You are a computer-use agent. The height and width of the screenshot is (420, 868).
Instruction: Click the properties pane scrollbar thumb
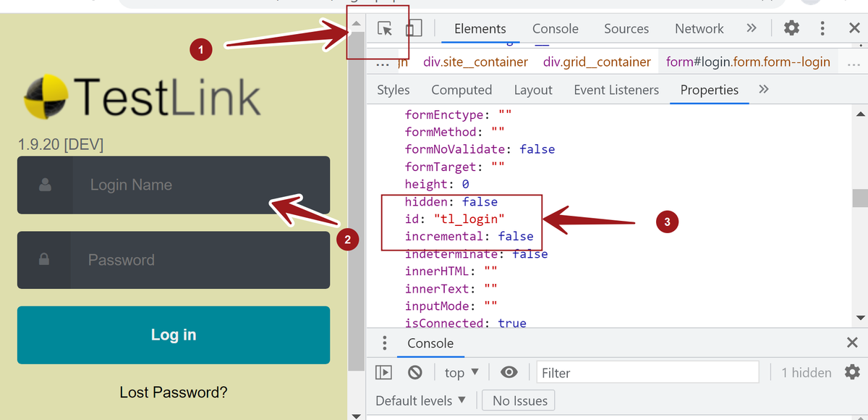(860, 198)
